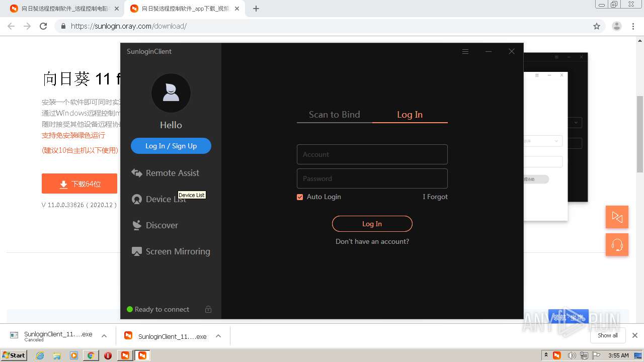Open the Discover section
Screen dimensions: 644x362
pos(155,225)
